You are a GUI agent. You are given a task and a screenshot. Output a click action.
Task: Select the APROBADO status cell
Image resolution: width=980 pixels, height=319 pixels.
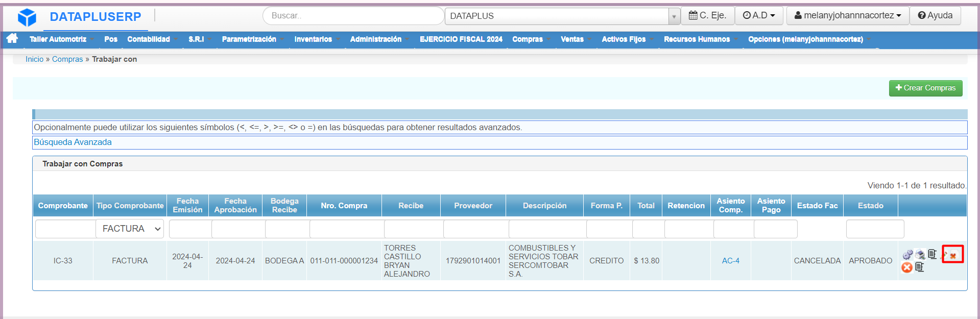tap(871, 261)
